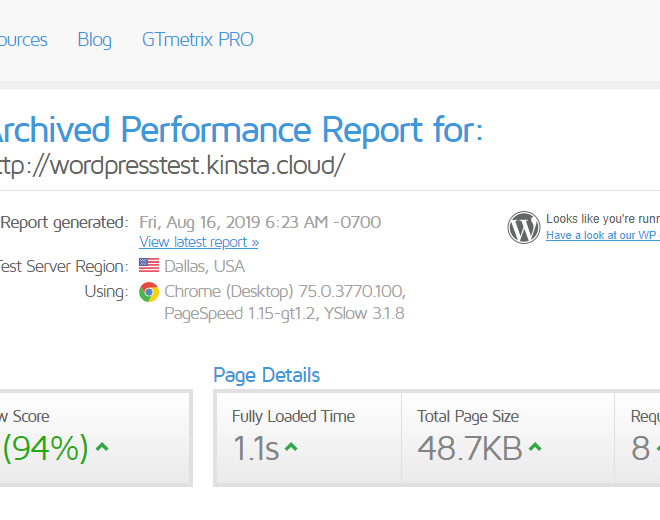Open the Blog menu link

pos(95,40)
